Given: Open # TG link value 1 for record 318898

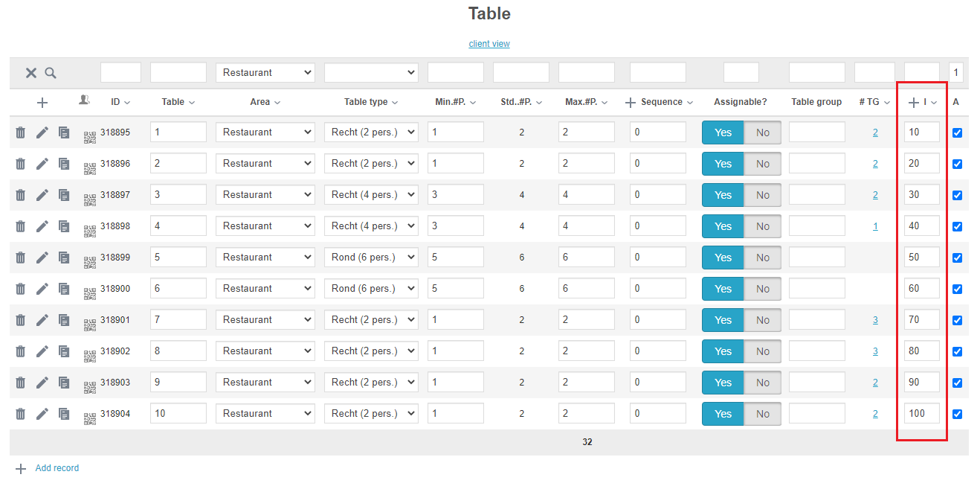Looking at the screenshot, I should click(x=875, y=226).
